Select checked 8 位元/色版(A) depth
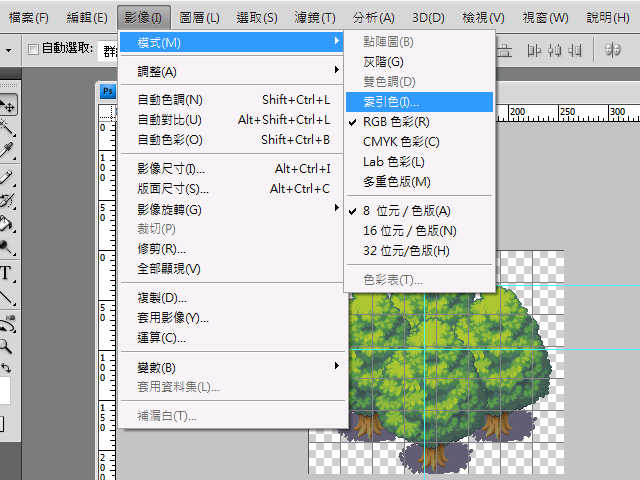 [420, 211]
